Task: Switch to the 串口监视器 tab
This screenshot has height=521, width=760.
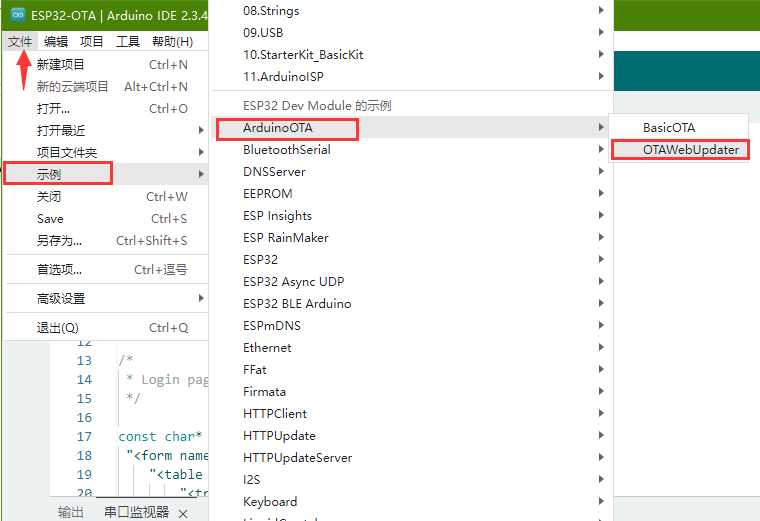Action: (137, 512)
